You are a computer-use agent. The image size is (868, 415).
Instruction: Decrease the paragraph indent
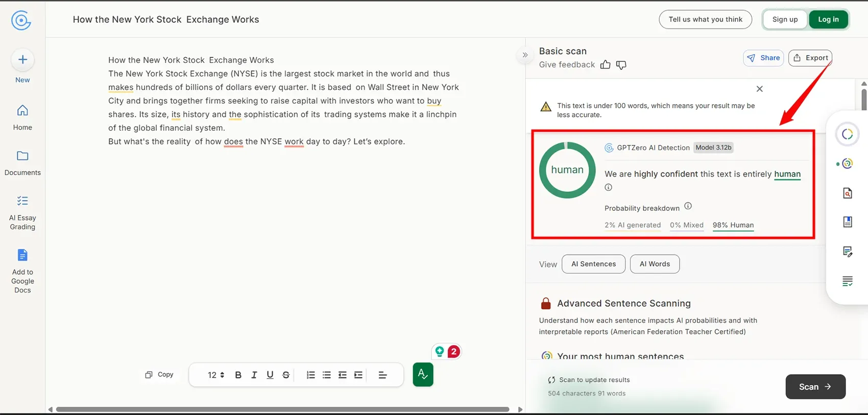[343, 375]
